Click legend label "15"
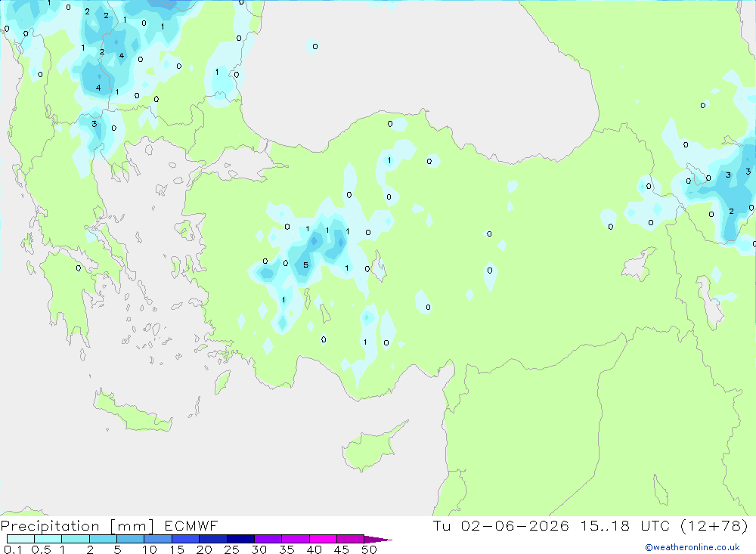756x554 pixels. [177, 549]
